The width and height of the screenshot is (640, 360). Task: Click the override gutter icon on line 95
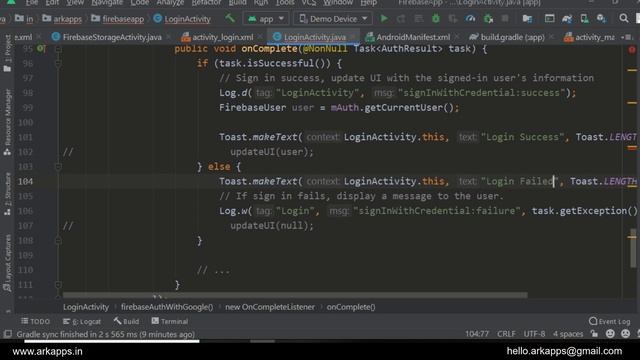[x=41, y=49]
